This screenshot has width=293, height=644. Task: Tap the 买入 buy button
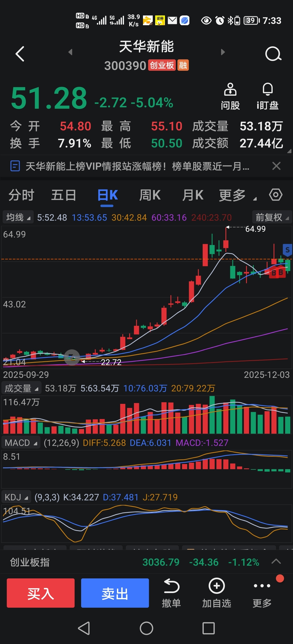(x=41, y=593)
